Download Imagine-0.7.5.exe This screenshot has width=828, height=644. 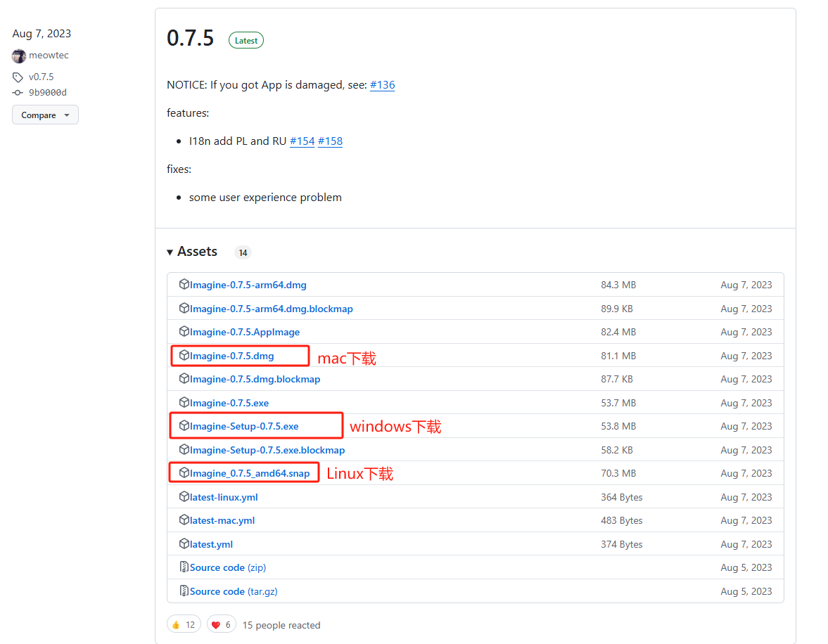point(229,403)
